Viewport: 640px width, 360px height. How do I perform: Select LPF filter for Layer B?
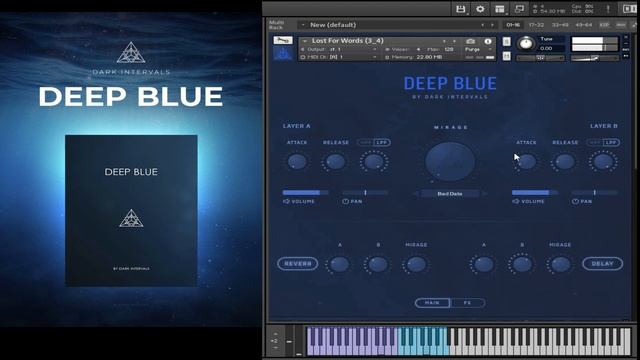(611, 142)
